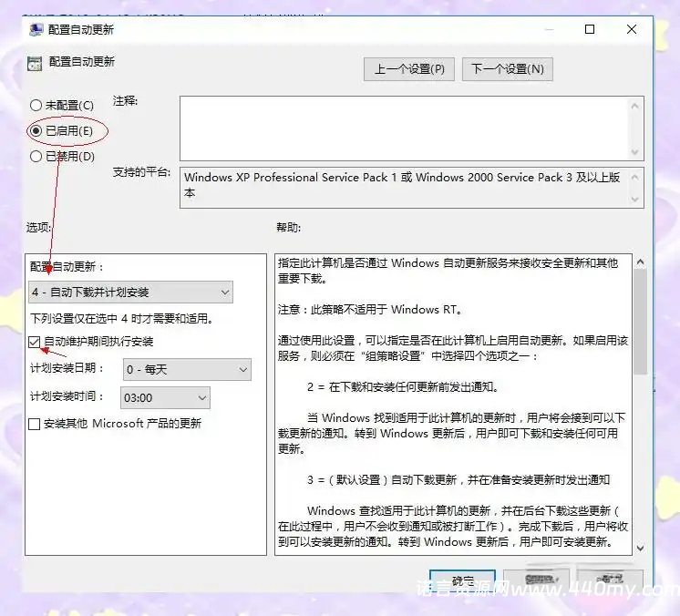This screenshot has height=616, width=680.
Task: Click the title bar window icon
Action: 36,29
